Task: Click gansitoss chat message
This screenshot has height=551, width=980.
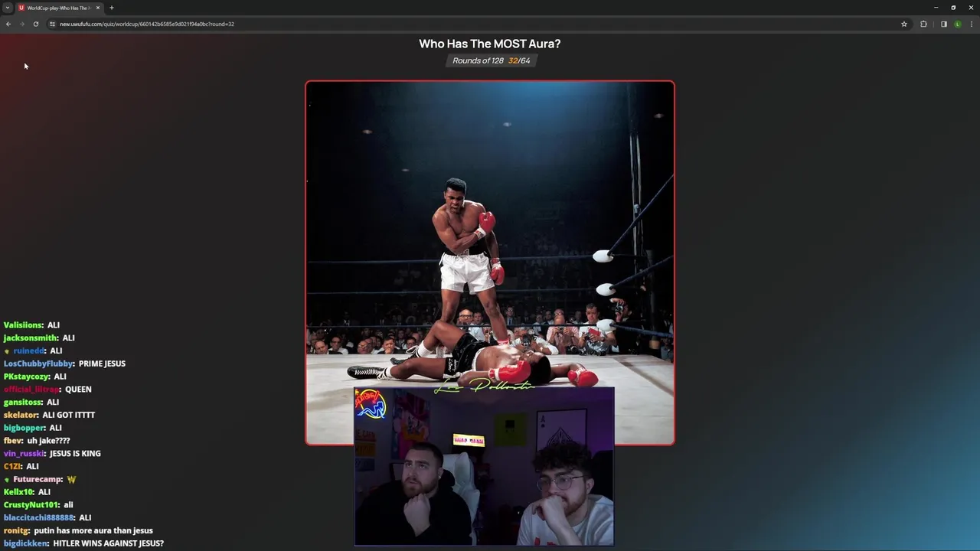Action: [x=31, y=403]
